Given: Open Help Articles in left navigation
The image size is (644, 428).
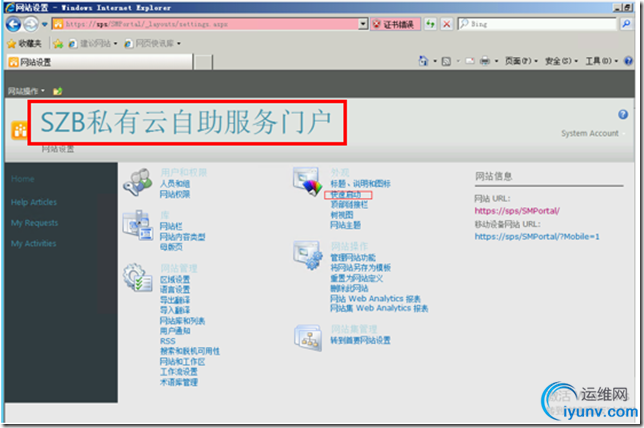Looking at the screenshot, I should 34,202.
